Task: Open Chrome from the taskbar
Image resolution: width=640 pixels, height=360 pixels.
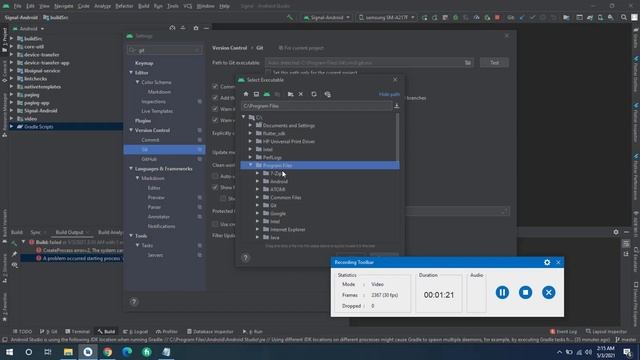Action: 107,352
